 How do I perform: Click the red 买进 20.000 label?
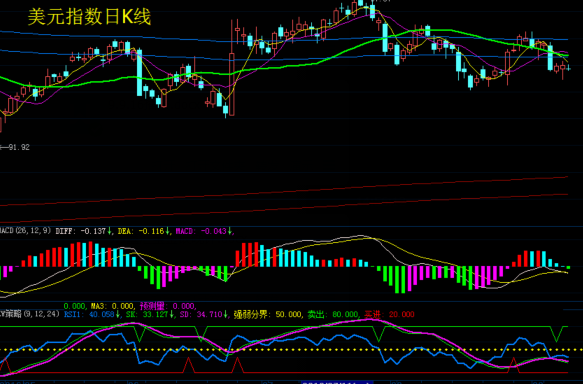click(389, 314)
